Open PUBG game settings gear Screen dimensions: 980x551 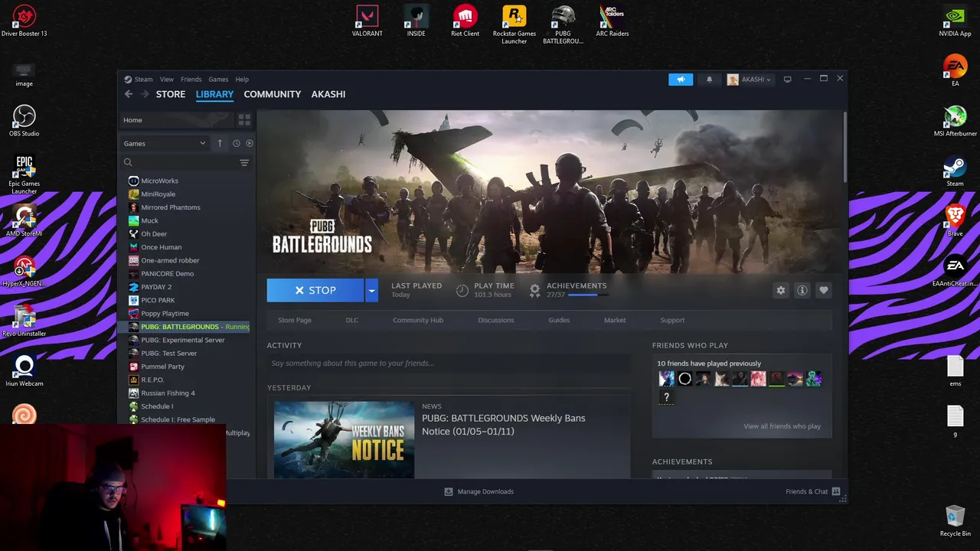pos(780,291)
